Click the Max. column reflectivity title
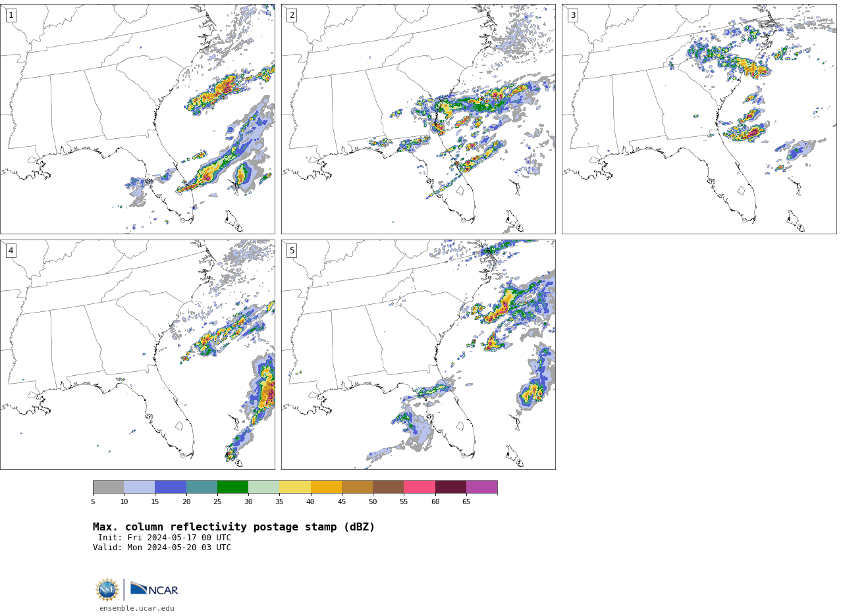The image size is (843, 616). (234, 527)
